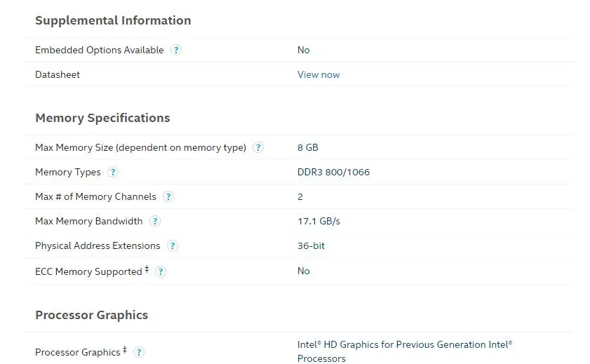
Task: Open help icon beside Processor Graphics row
Action: [138, 352]
